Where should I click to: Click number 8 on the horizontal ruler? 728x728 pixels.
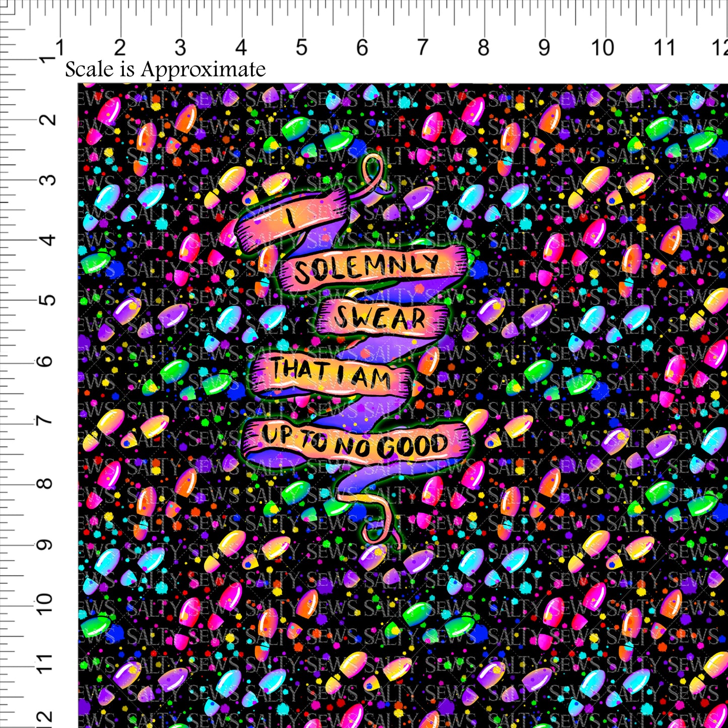tap(483, 48)
